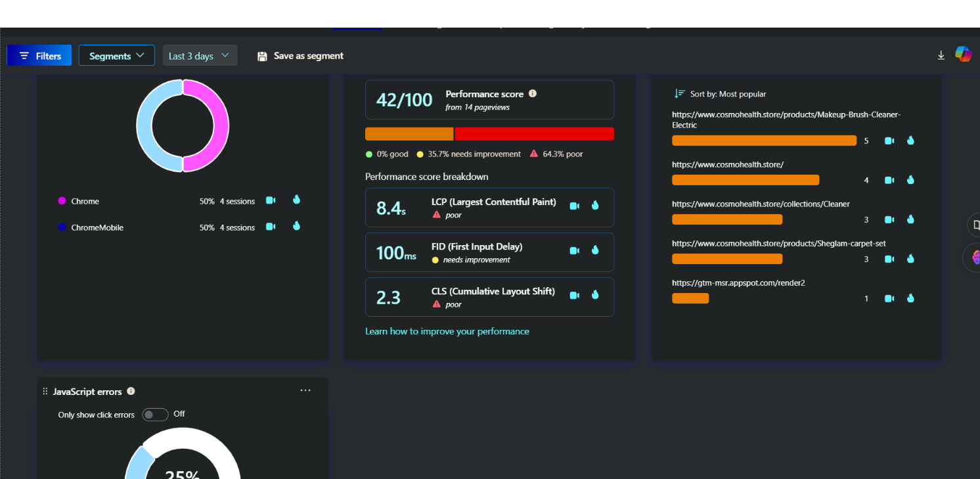View recordings for collections/Cleaner page
Screen dimensions: 980x479
pyautogui.click(x=889, y=219)
